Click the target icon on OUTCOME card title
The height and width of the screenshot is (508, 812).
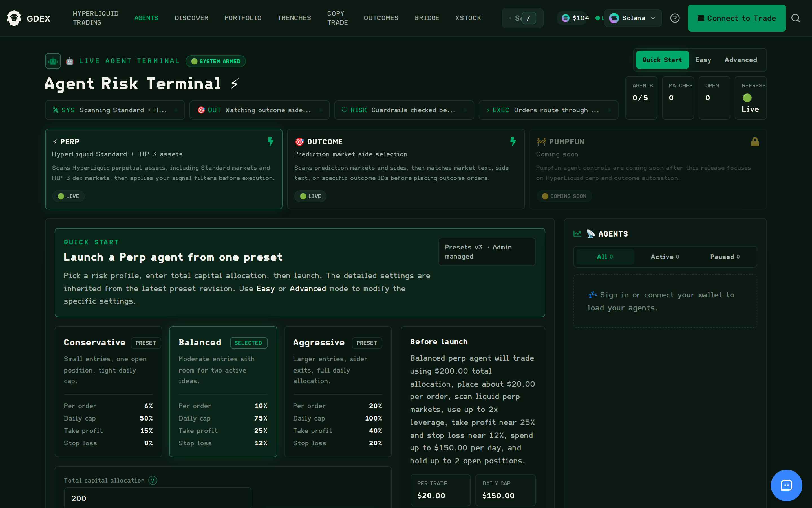[299, 142]
